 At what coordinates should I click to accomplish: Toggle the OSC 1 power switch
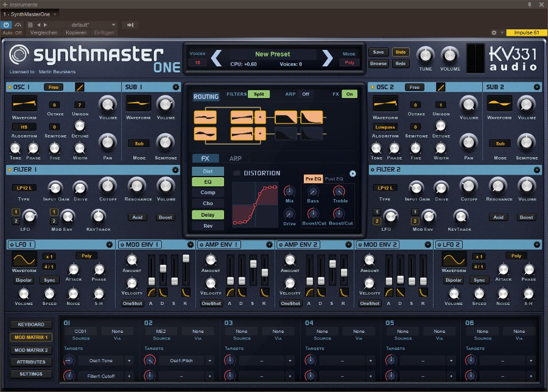[9, 87]
